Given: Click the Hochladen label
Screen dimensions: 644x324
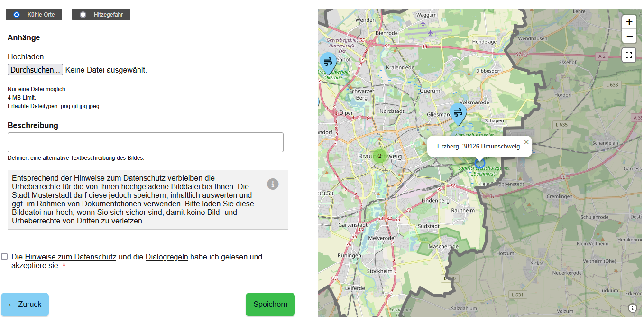Looking at the screenshot, I should 26,56.
